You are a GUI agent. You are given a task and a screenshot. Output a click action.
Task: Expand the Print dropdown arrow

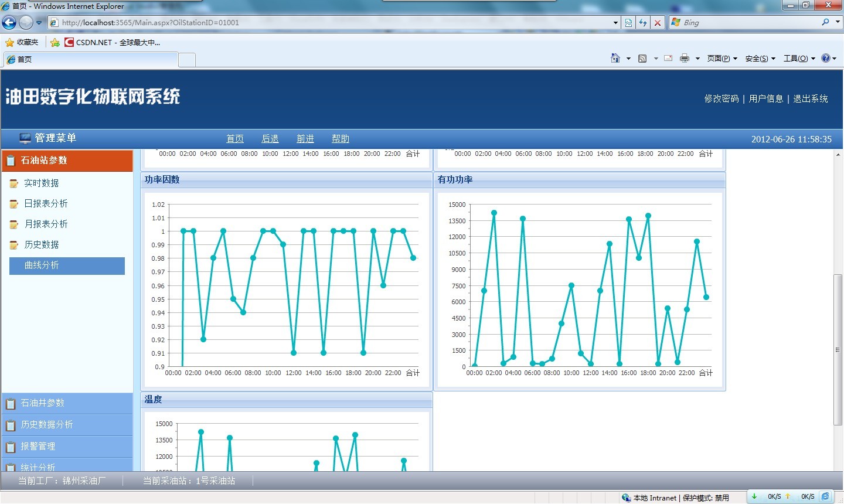coord(697,59)
